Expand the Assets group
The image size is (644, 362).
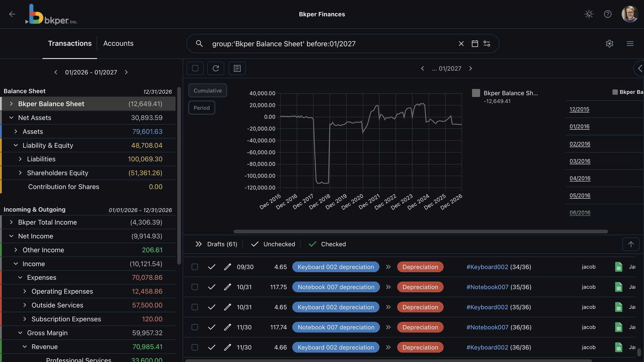click(x=16, y=132)
